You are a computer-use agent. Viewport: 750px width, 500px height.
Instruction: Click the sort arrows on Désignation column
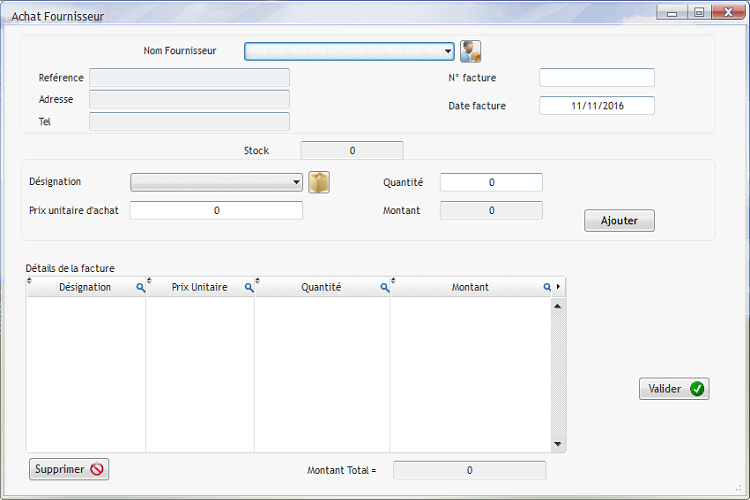(x=29, y=282)
